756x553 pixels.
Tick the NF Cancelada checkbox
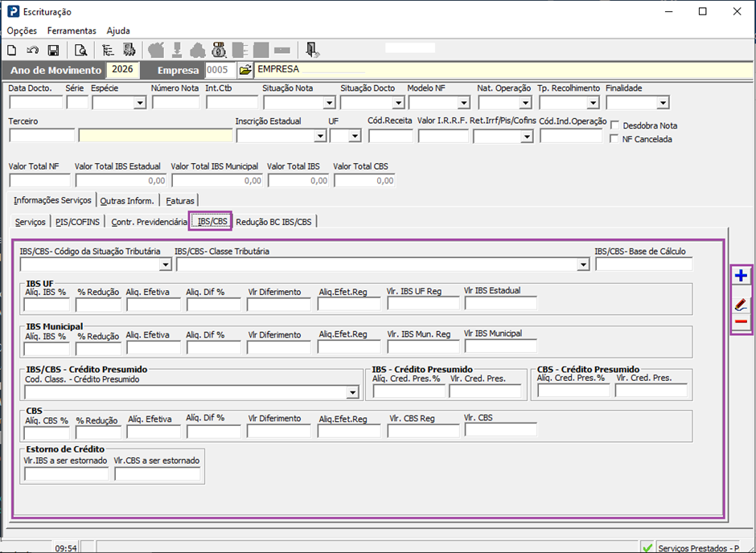pos(614,139)
